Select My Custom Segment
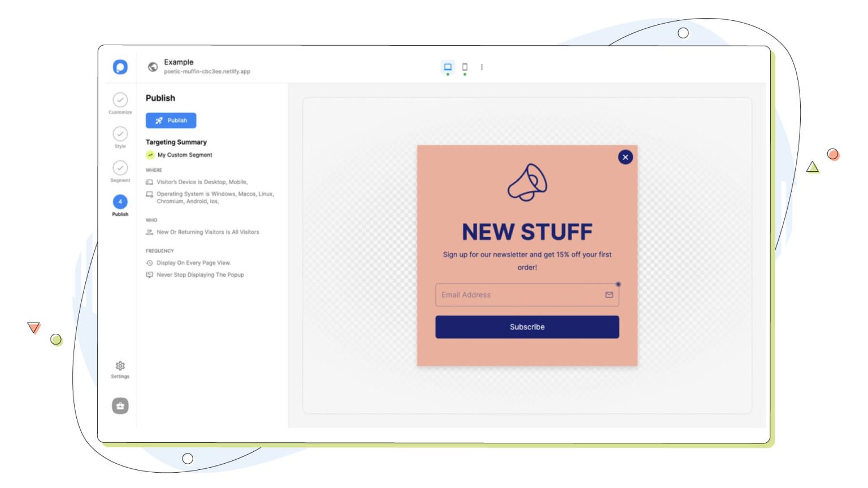868x488 pixels. (184, 155)
